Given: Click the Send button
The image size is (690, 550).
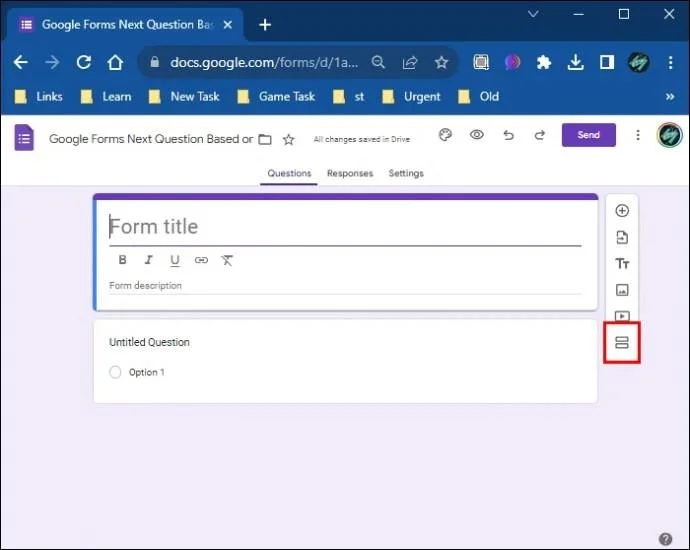Looking at the screenshot, I should coord(588,135).
